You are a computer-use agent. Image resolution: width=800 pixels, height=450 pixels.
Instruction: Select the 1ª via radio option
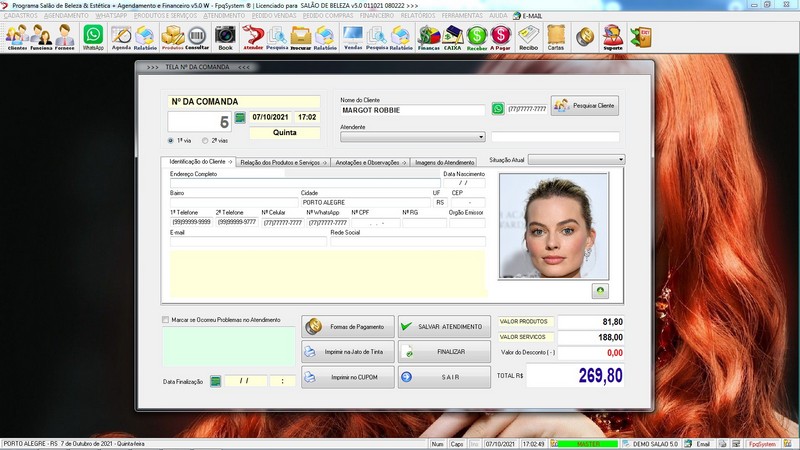click(171, 141)
